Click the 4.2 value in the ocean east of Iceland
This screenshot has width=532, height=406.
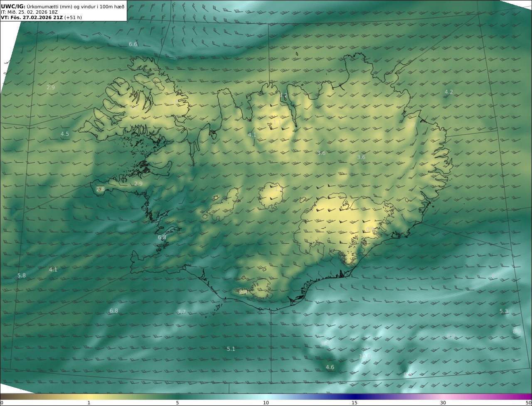pos(449,92)
